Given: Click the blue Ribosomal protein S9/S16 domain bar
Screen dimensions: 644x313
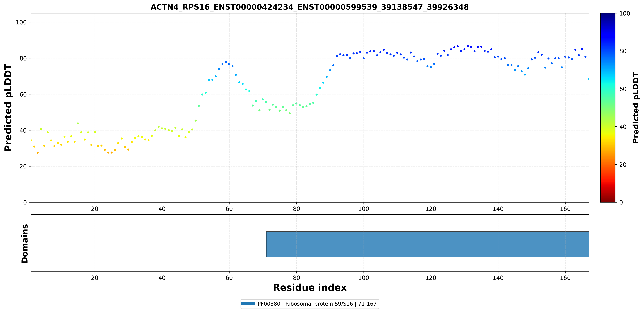Looking at the screenshot, I should click(x=427, y=244).
